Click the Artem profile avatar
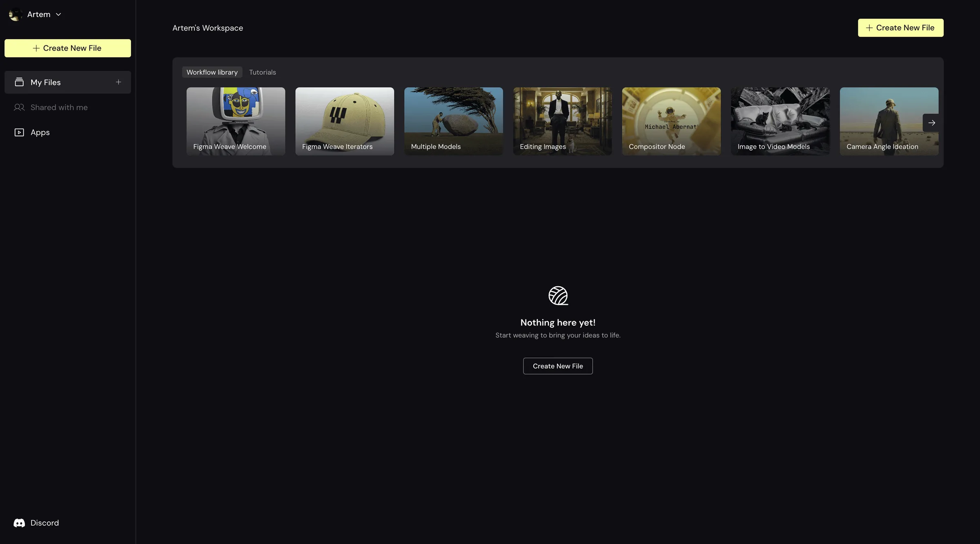Screen dimensions: 980x544 coord(16,14)
